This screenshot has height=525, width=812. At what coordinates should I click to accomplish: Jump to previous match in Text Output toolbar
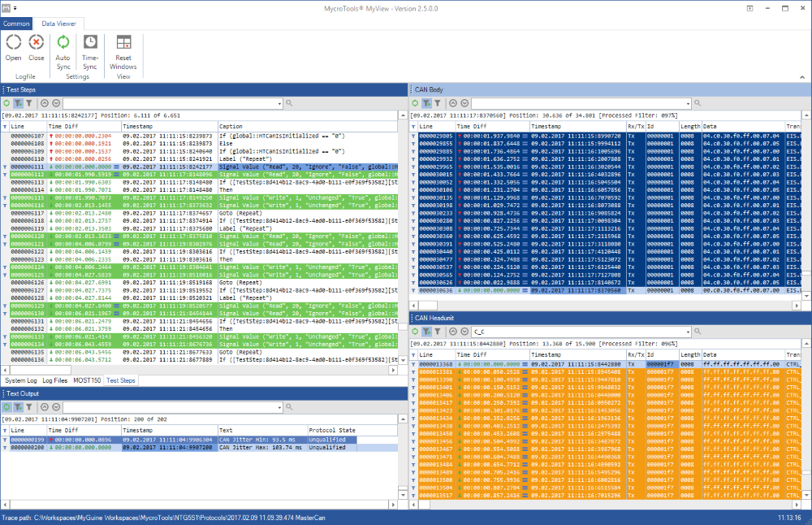pos(44,406)
